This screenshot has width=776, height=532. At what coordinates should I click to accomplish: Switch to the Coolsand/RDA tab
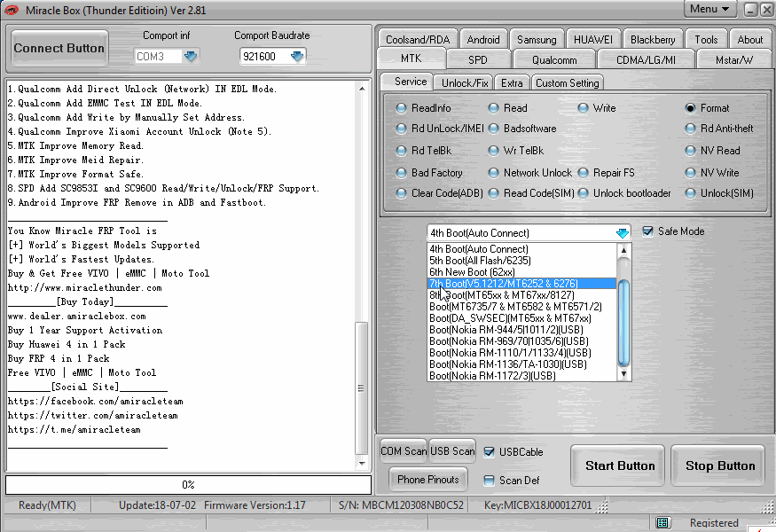[418, 40]
